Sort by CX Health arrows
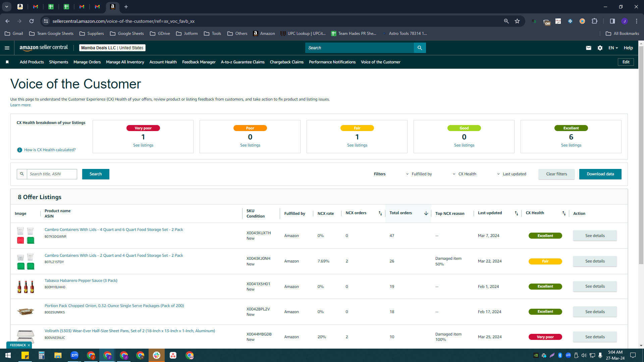This screenshot has height=362, width=644. coord(564,213)
